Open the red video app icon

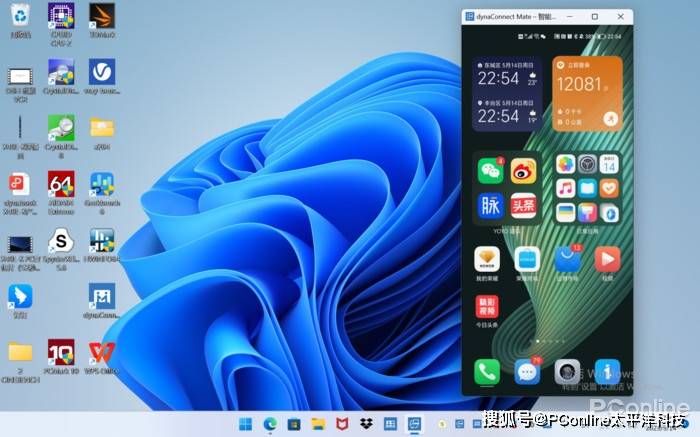pos(607,260)
